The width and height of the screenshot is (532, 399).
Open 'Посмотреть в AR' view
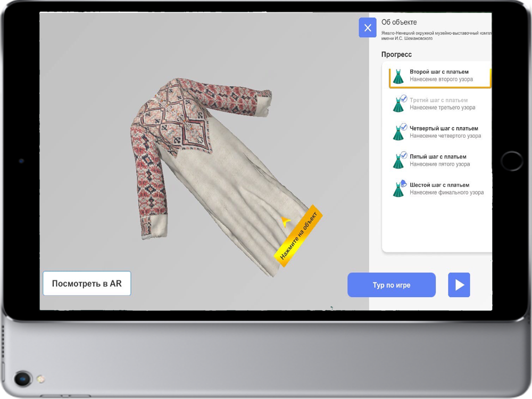(x=87, y=284)
